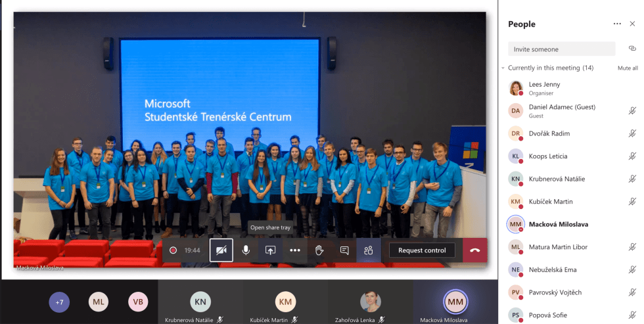Raise your hand in the meeting

[319, 250]
